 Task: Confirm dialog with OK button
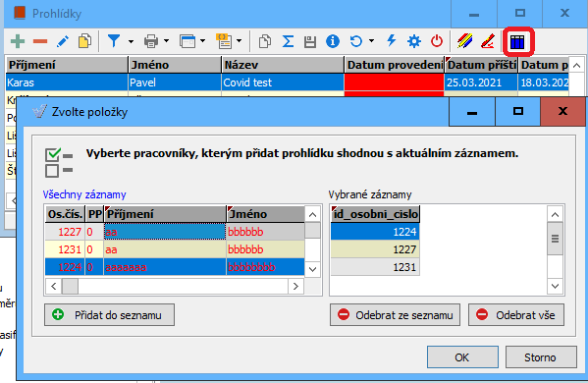462,357
